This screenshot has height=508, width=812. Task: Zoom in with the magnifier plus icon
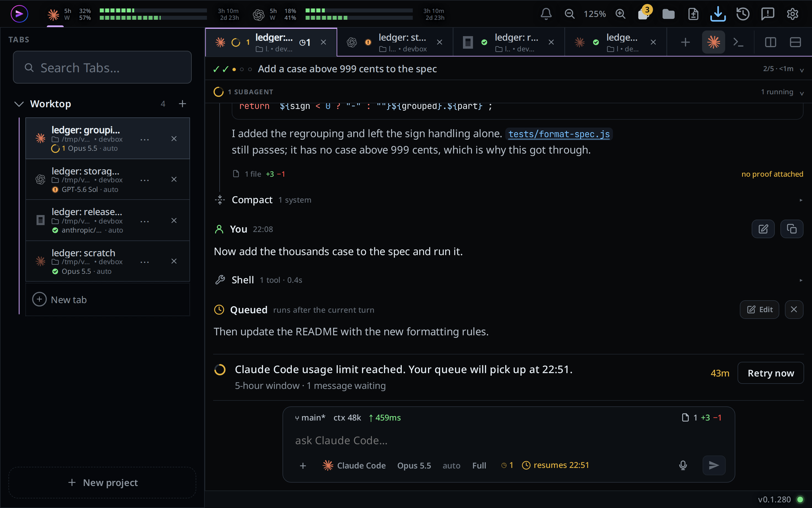coord(620,14)
